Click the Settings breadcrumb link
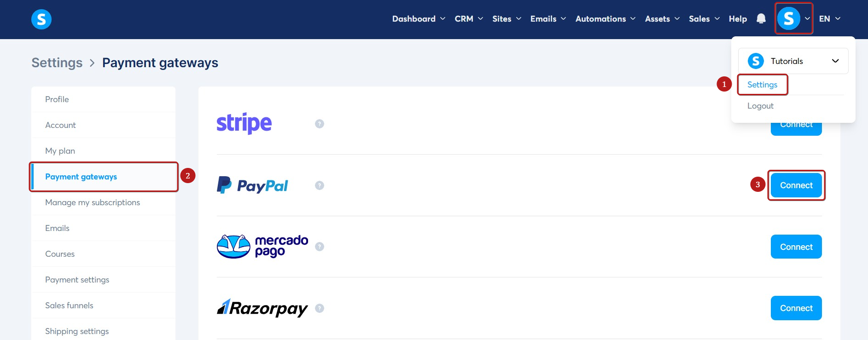This screenshot has width=868, height=340. 57,63
